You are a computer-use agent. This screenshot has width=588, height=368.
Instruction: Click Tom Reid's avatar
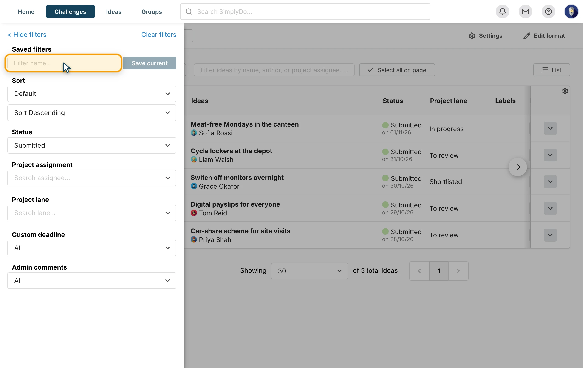pyautogui.click(x=194, y=213)
